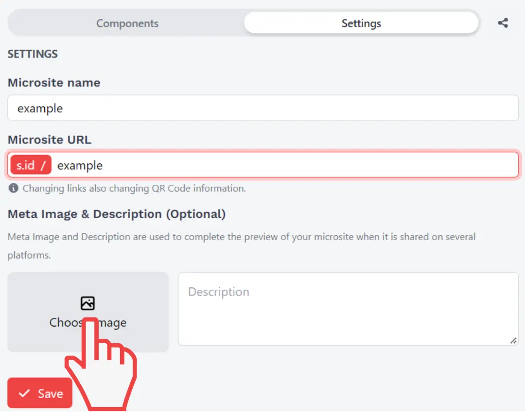The height and width of the screenshot is (420, 525).
Task: Click the Description box resize handle
Action: pos(513,341)
